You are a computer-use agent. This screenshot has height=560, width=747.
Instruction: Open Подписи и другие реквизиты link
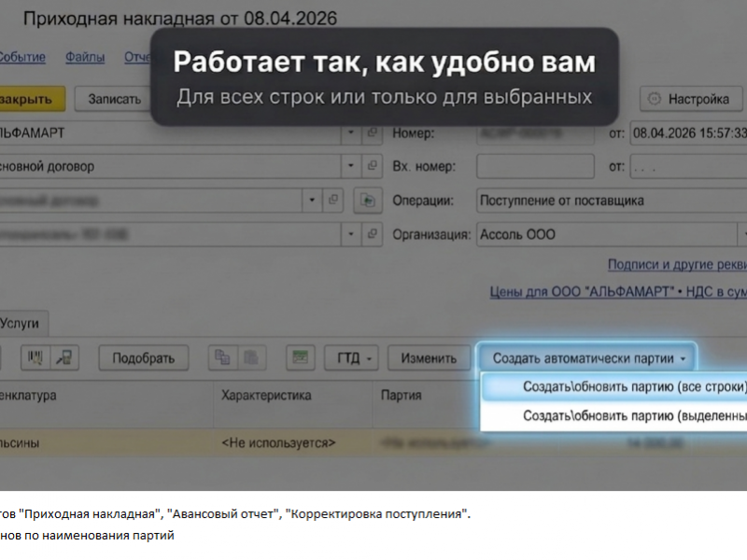click(677, 265)
